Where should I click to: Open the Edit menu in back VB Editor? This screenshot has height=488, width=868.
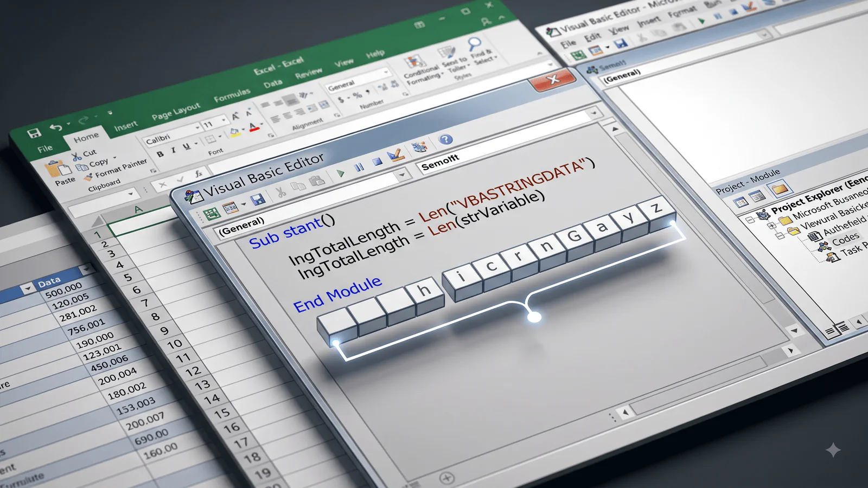click(592, 38)
